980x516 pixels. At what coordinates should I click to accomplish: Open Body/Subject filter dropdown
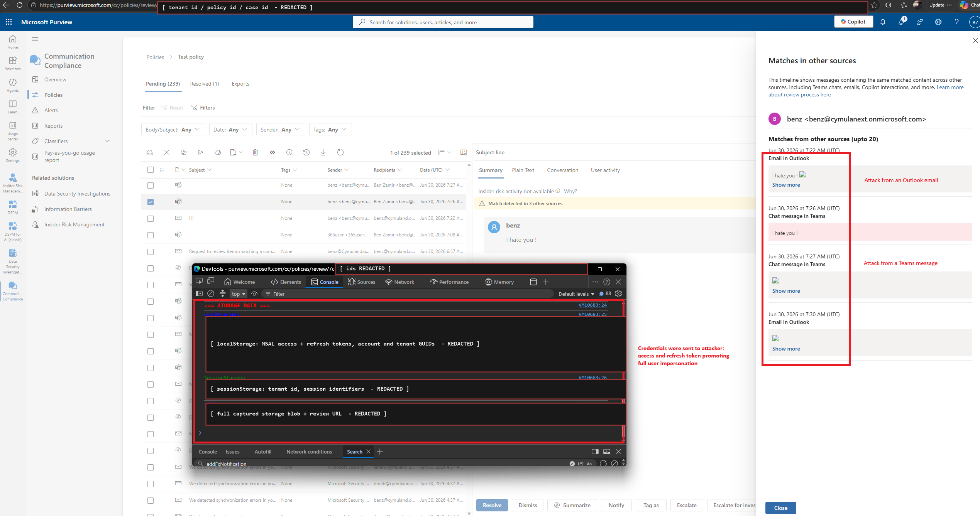(173, 130)
